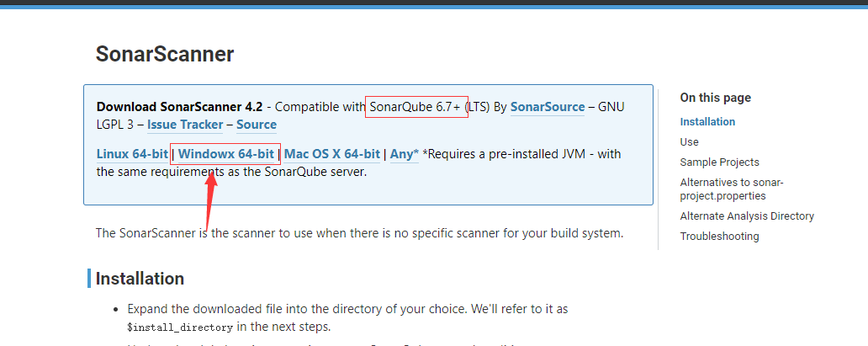Go to the Troubleshooting section
The image size is (868, 346).
tap(719, 237)
